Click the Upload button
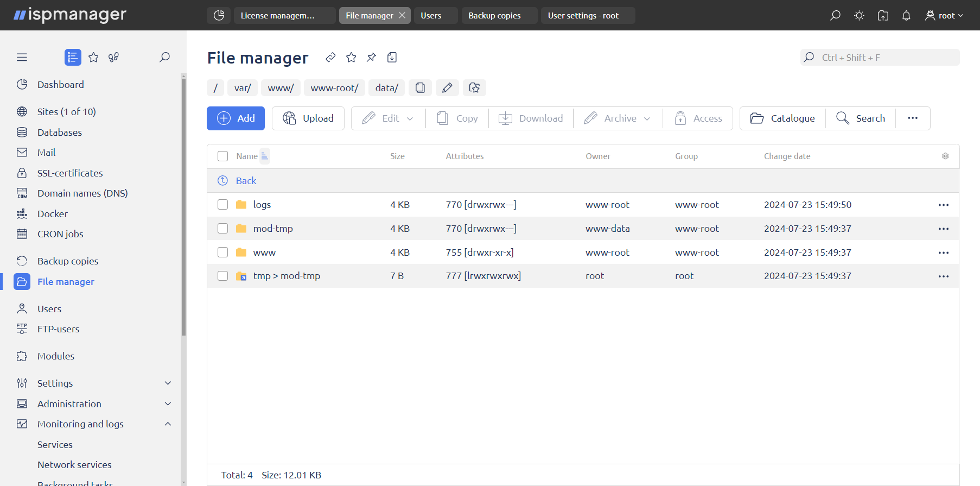 (308, 118)
